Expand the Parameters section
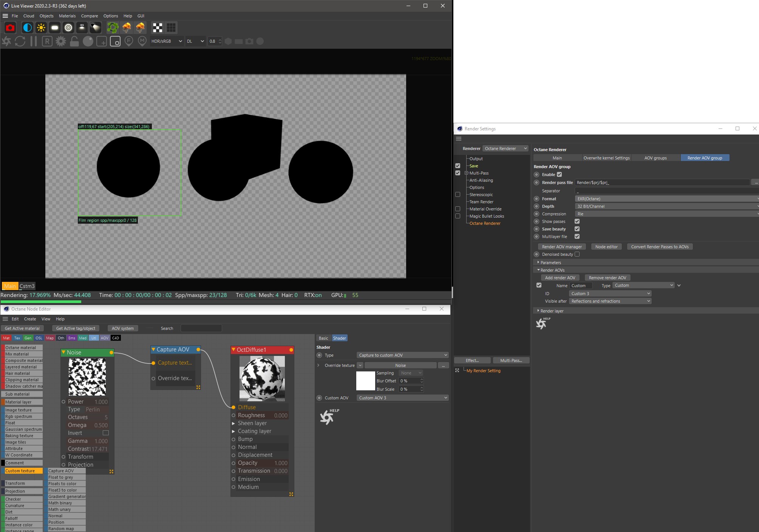The height and width of the screenshot is (532, 759). [x=550, y=263]
